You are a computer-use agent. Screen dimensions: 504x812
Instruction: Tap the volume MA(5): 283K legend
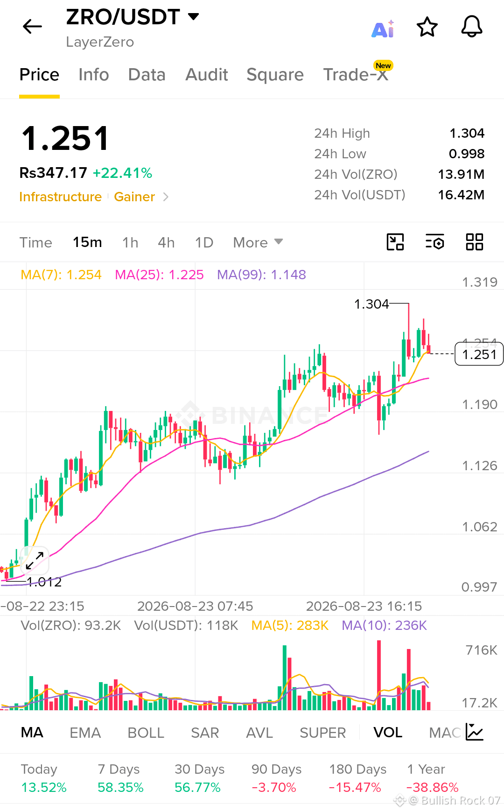(290, 625)
